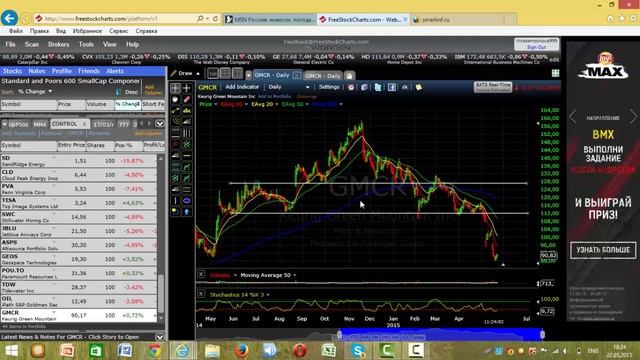
Task: Switch to second GMCR - Daily chart tab
Action: (323, 76)
